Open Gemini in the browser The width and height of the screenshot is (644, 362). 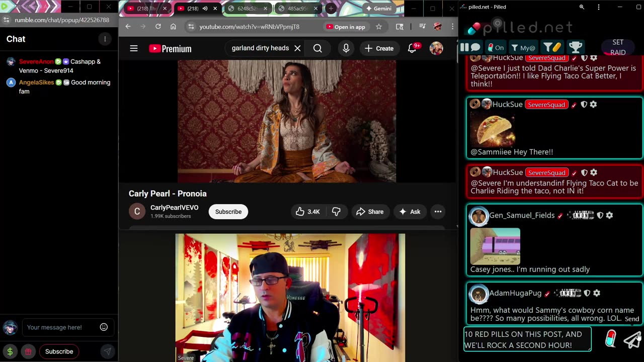pos(379,9)
